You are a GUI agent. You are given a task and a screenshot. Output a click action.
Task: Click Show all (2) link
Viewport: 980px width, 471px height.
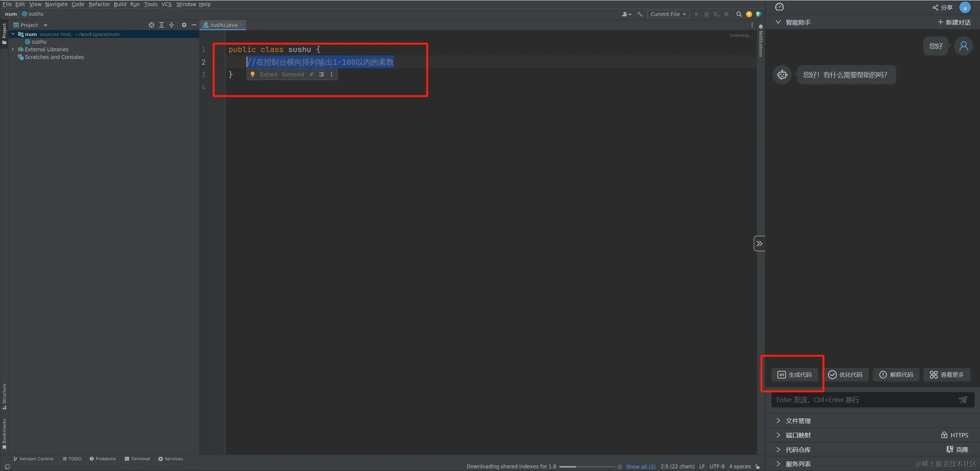tap(640, 466)
